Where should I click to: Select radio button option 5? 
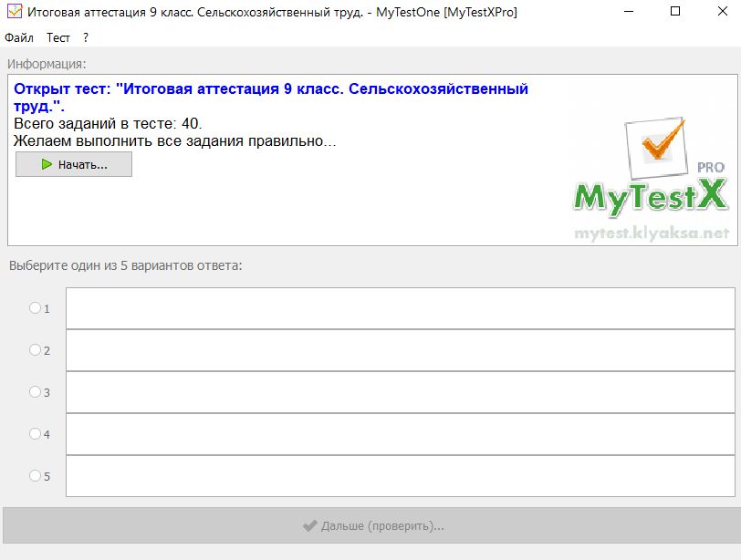point(35,475)
